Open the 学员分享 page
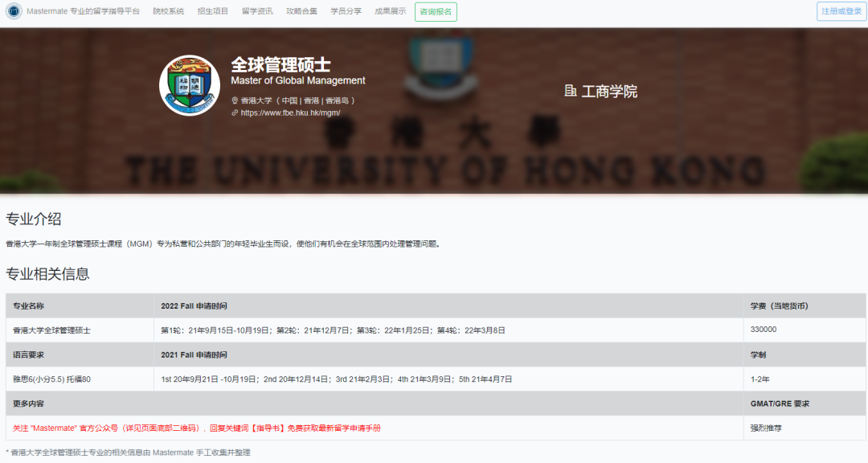868x463 pixels. (346, 11)
